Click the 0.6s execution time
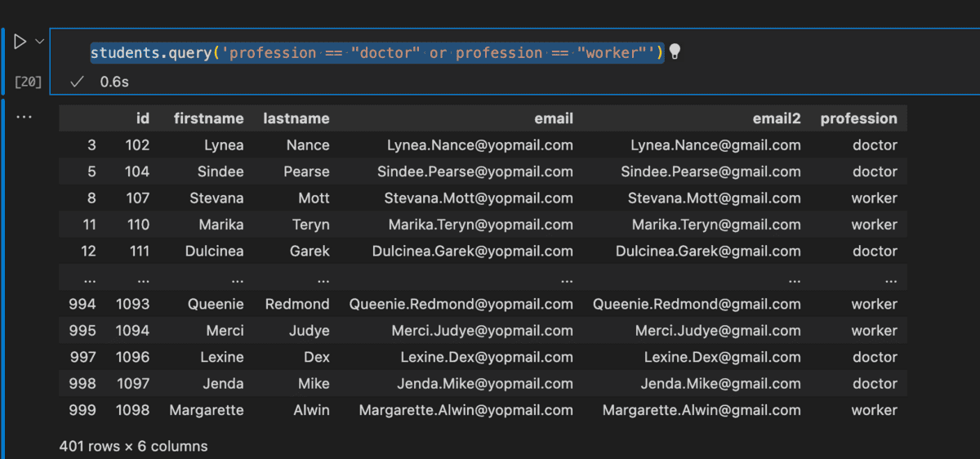The width and height of the screenshot is (980, 459). (114, 82)
